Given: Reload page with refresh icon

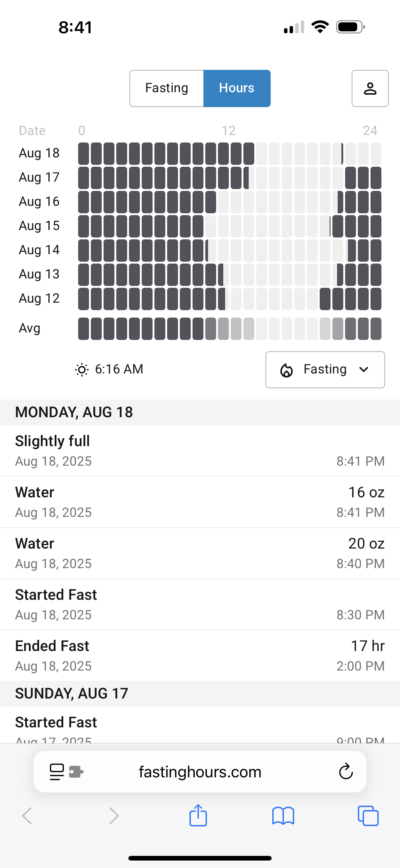Looking at the screenshot, I should pyautogui.click(x=345, y=771).
